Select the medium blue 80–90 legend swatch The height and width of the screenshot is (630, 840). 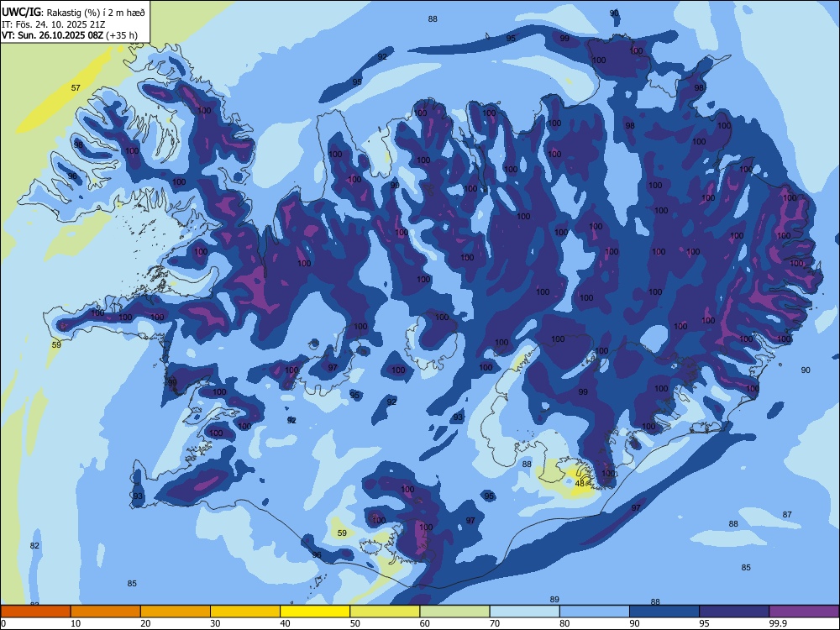(595, 612)
